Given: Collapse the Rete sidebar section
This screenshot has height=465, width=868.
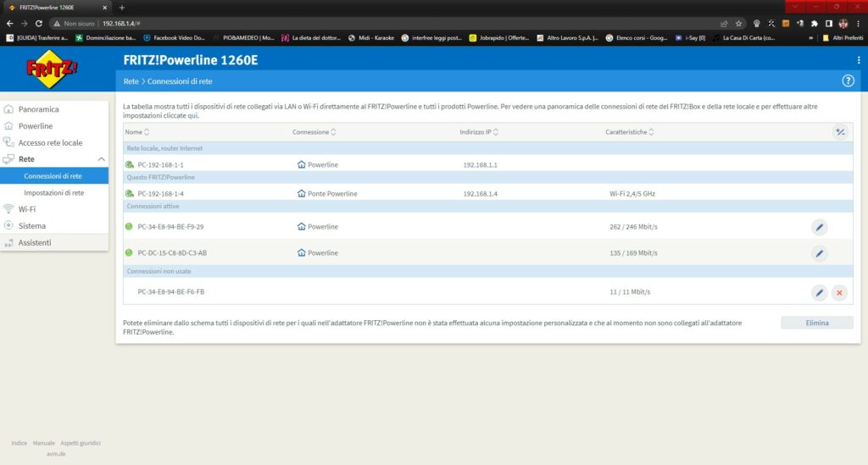Looking at the screenshot, I should point(102,159).
